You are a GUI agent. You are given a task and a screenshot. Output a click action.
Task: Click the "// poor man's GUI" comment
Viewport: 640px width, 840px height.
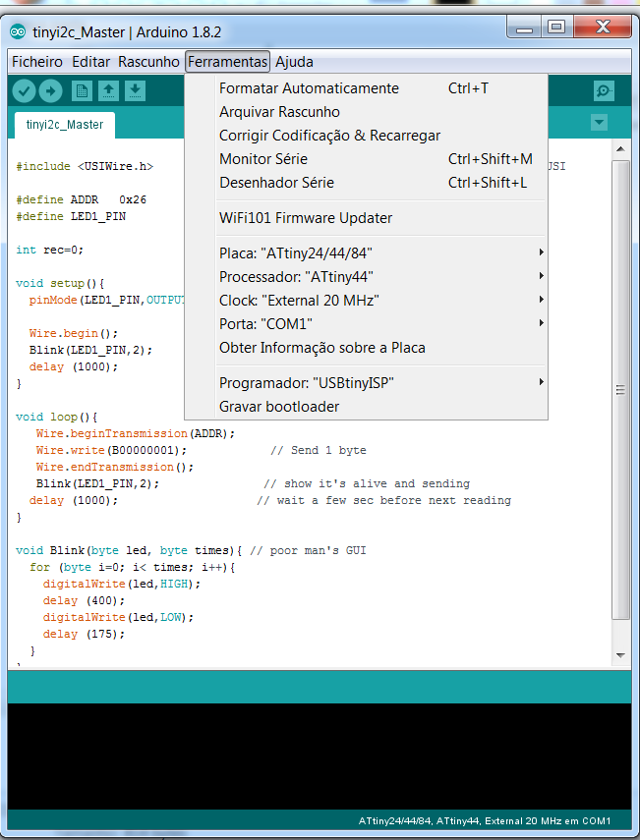click(309, 550)
